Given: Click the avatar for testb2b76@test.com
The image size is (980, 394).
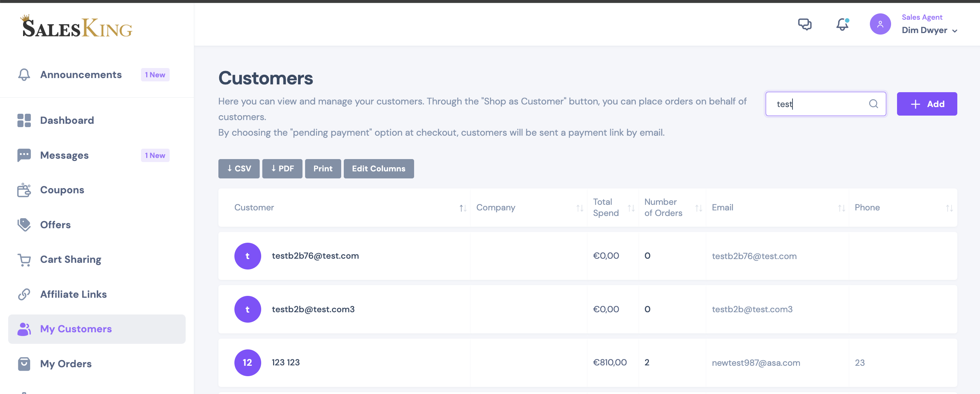Looking at the screenshot, I should (247, 256).
